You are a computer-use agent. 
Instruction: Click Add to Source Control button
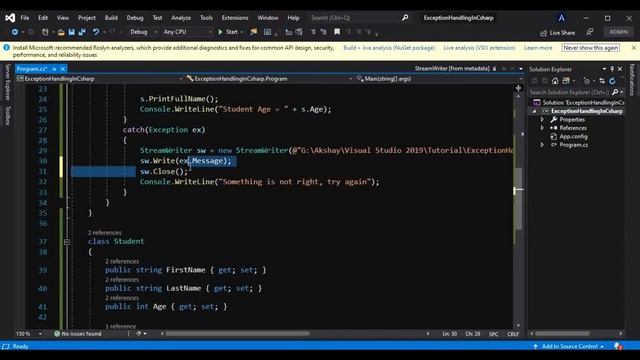[x=569, y=346]
